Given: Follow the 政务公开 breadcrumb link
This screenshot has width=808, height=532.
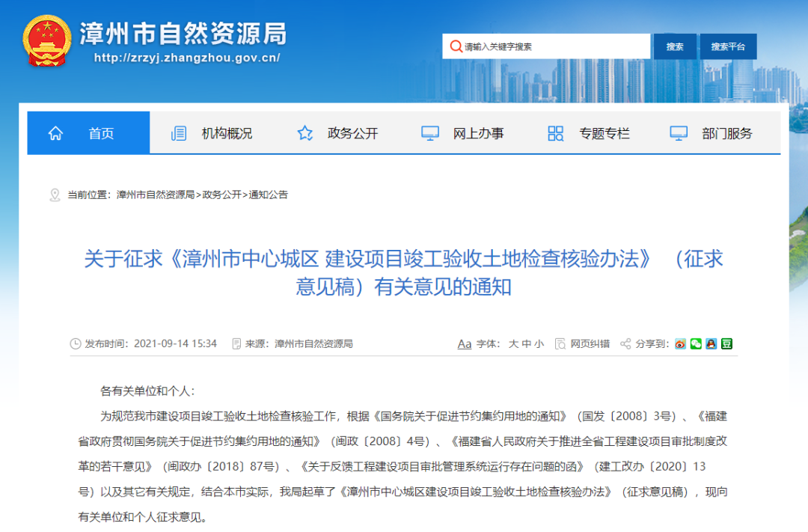Looking at the screenshot, I should click(x=222, y=195).
